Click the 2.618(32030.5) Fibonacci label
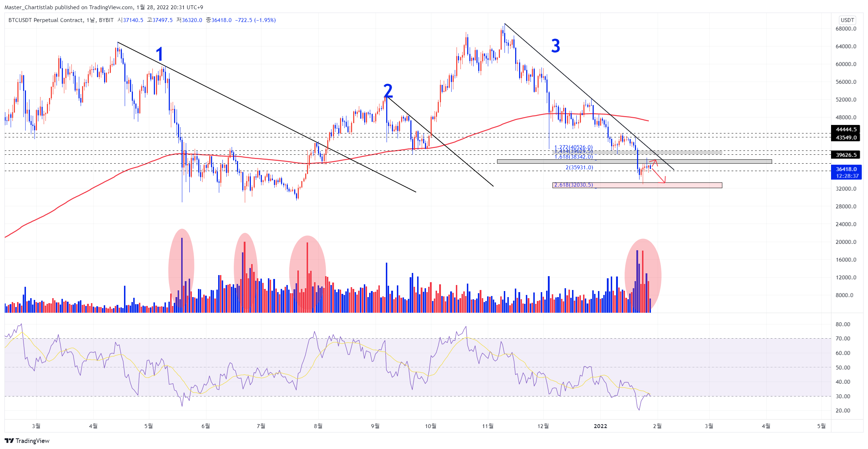 tap(573, 185)
